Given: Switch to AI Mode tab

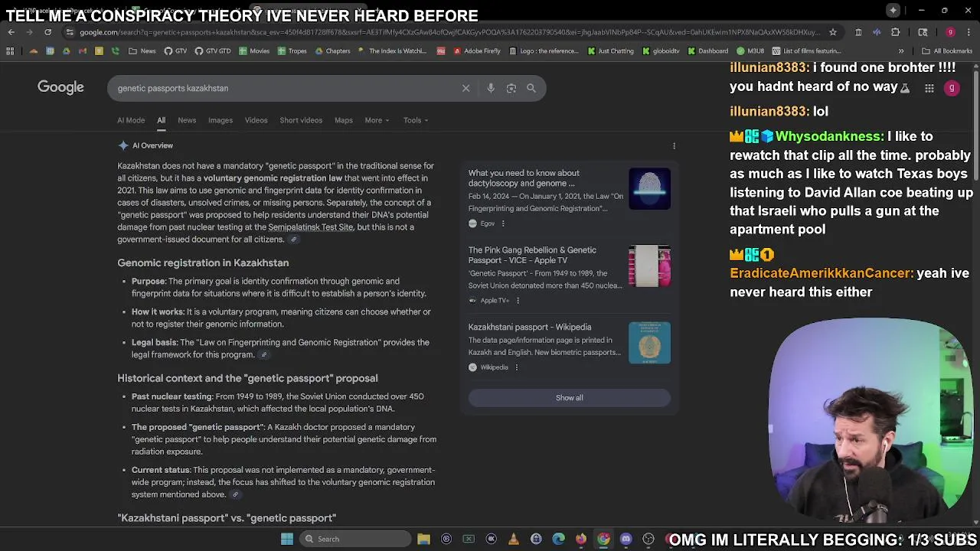Looking at the screenshot, I should point(131,120).
